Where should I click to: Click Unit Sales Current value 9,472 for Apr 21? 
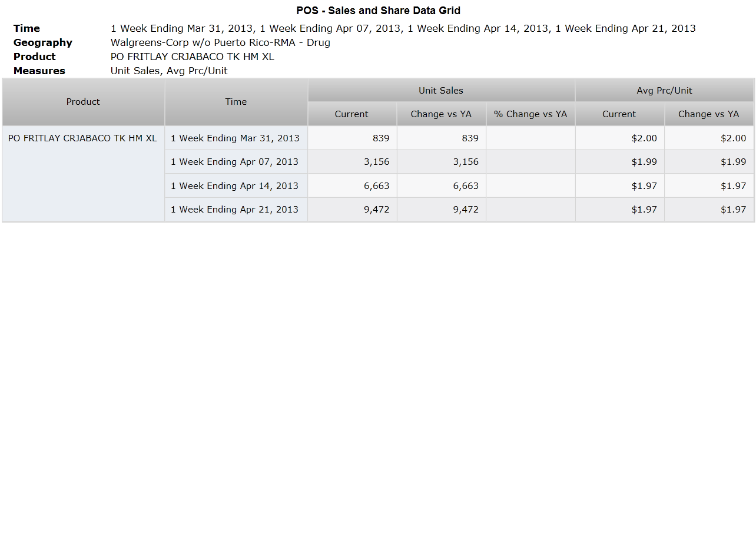352,210
